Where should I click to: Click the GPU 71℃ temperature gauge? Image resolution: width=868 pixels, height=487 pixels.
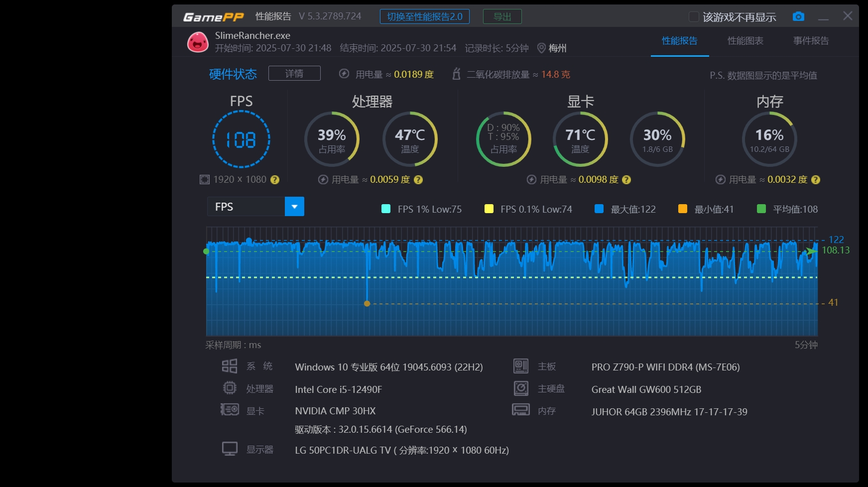(580, 139)
